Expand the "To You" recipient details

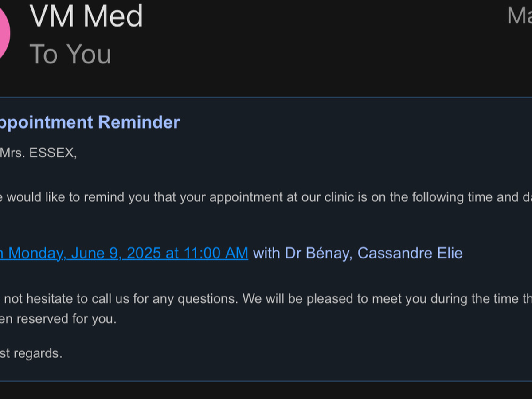point(70,54)
